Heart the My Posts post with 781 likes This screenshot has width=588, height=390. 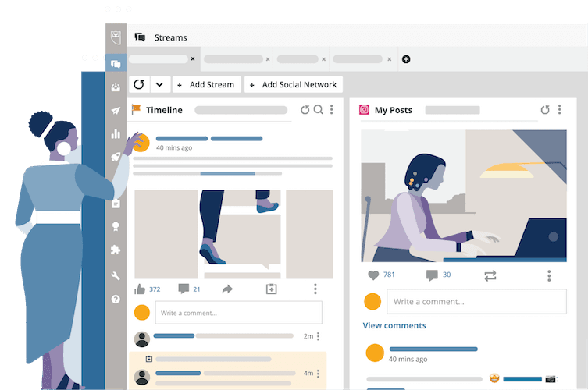coord(372,275)
